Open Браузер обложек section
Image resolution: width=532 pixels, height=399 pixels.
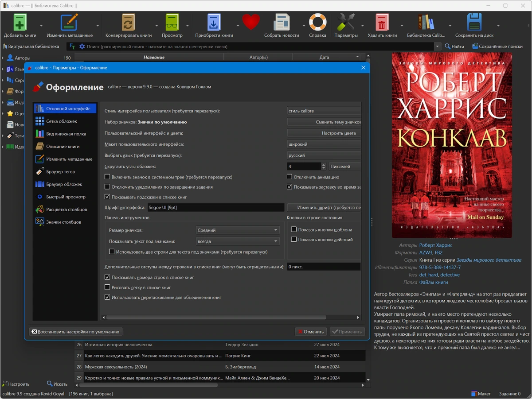tap(65, 184)
